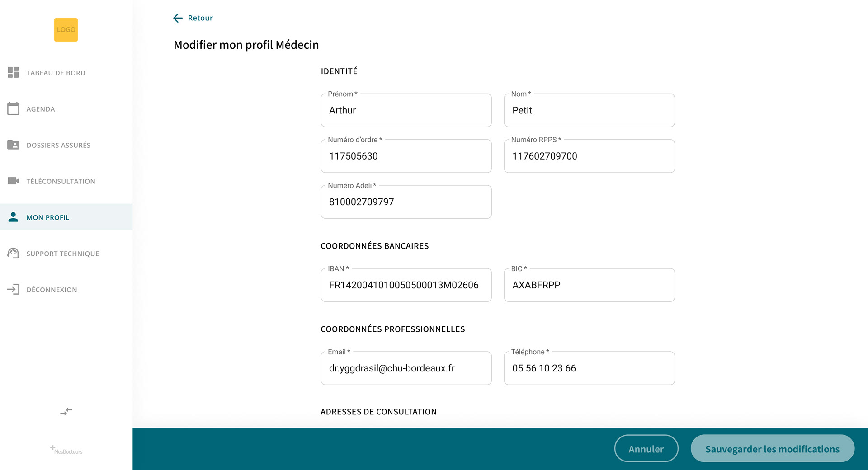
Task: Click the IDENTITÉ section heading
Action: [x=339, y=71]
